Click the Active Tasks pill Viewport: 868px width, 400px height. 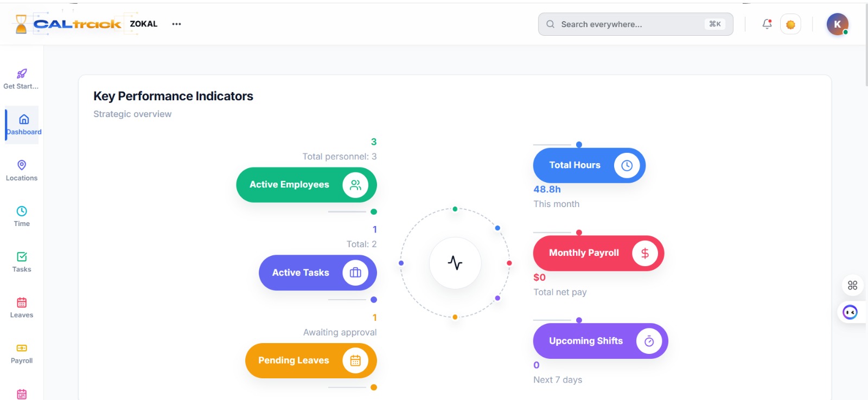(318, 273)
